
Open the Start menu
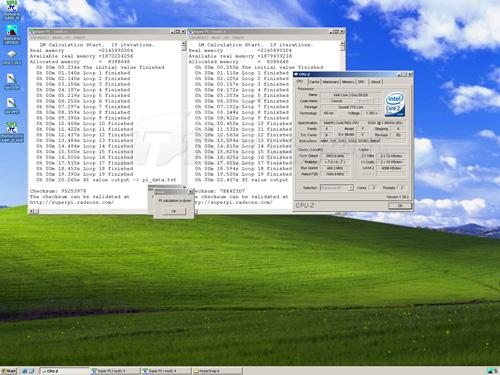click(x=9, y=371)
